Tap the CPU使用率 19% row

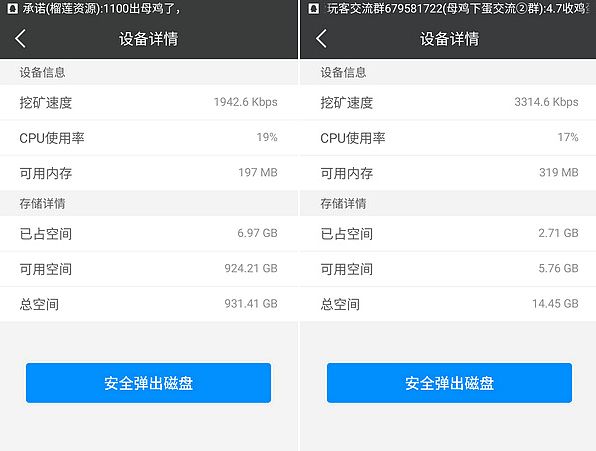149,138
